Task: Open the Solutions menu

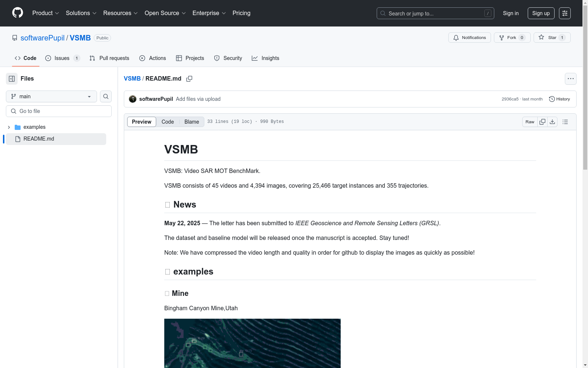Action: 81,13
